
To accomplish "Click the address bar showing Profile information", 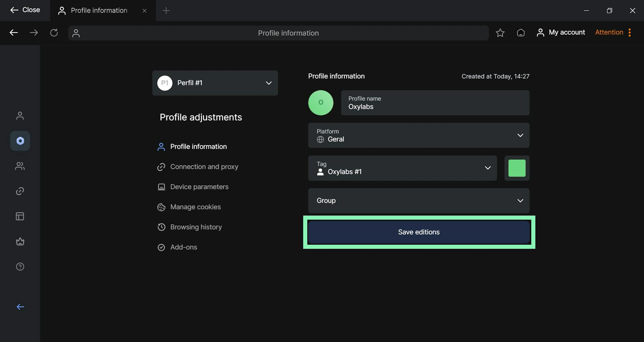I will pyautogui.click(x=278, y=33).
